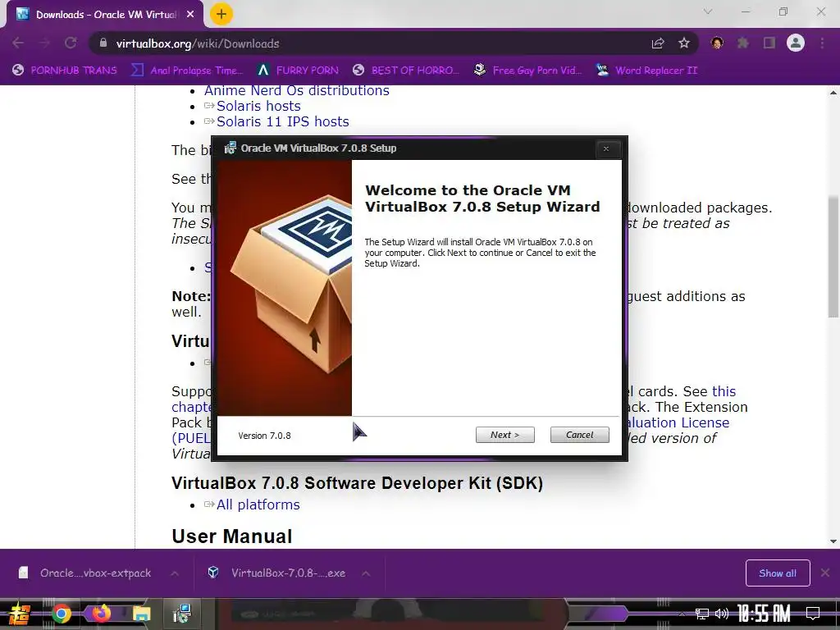The height and width of the screenshot is (630, 840).
Task: Share this page using the share icon
Action: [658, 43]
